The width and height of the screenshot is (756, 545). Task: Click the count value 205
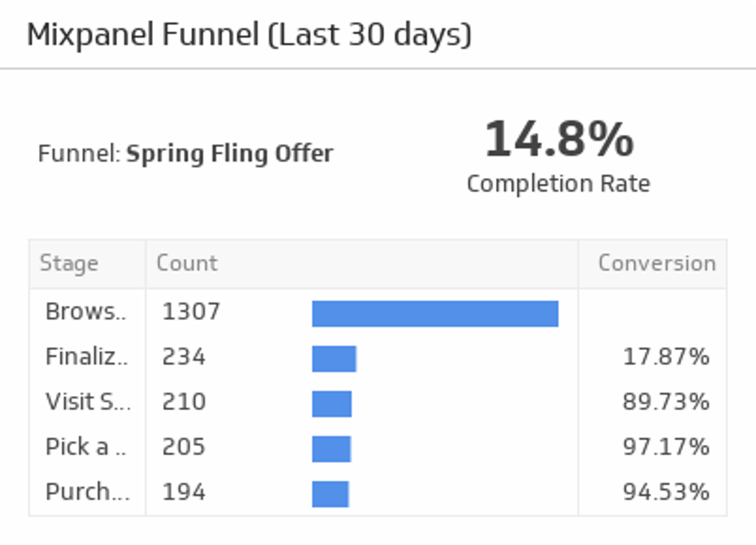click(x=184, y=447)
